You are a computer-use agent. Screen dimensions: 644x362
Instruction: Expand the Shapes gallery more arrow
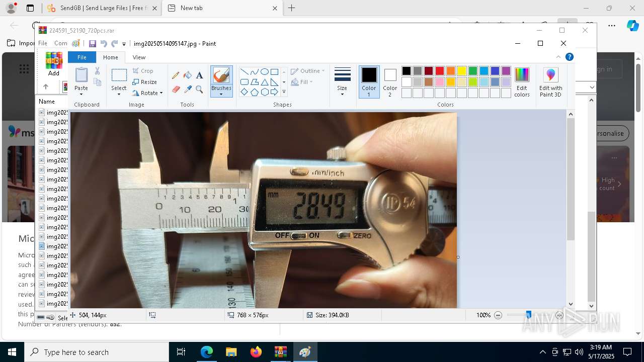pyautogui.click(x=284, y=92)
